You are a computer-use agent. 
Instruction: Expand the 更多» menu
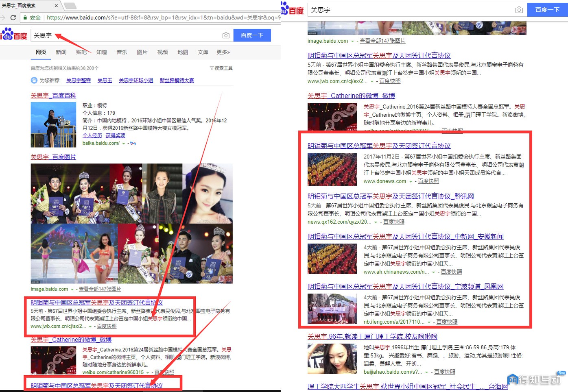click(223, 52)
